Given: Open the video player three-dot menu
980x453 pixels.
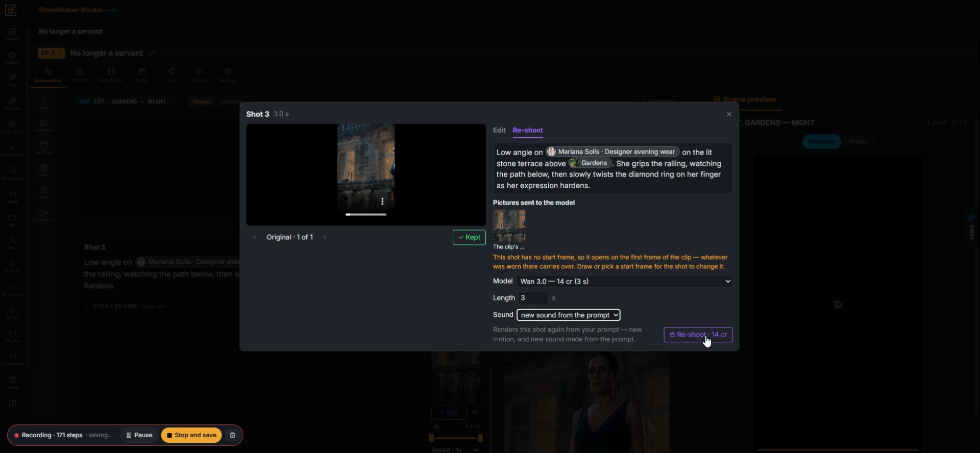Looking at the screenshot, I should (x=382, y=202).
